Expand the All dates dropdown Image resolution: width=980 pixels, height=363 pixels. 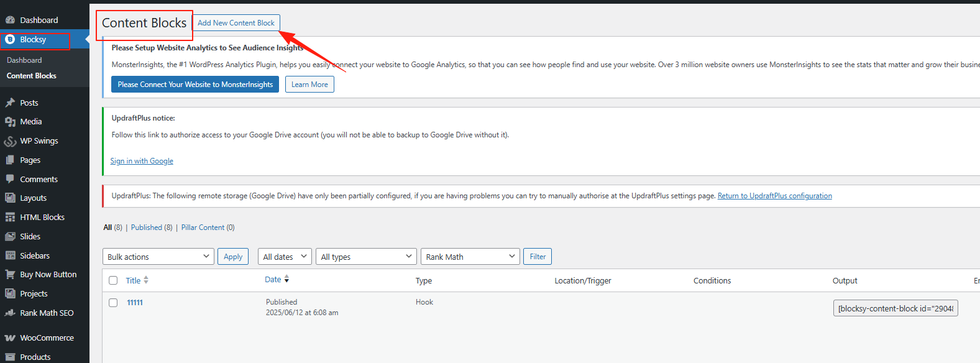pyautogui.click(x=285, y=257)
